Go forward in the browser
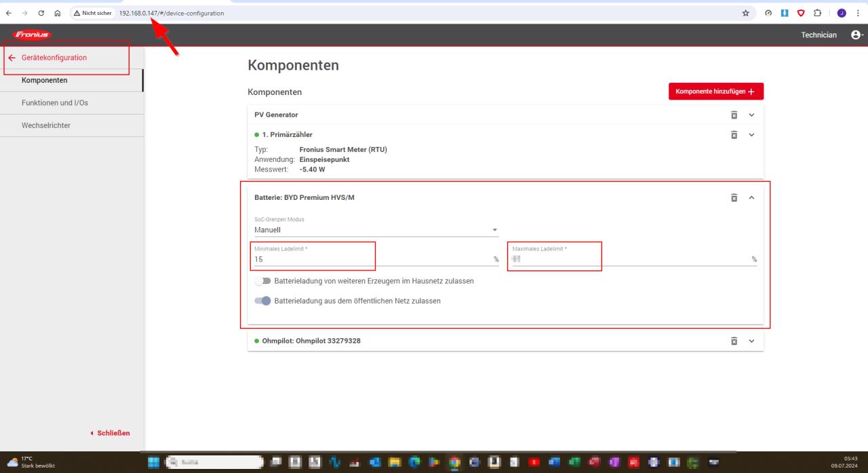The image size is (868, 473). tap(25, 12)
